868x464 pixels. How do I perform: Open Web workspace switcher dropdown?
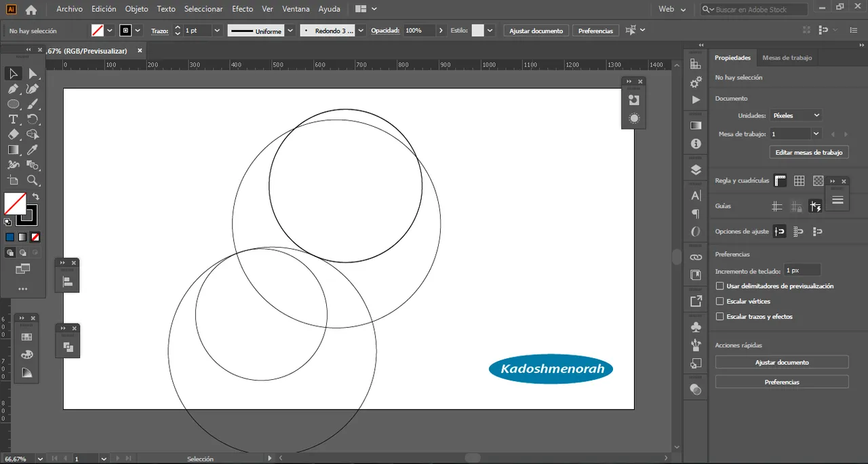coord(673,9)
